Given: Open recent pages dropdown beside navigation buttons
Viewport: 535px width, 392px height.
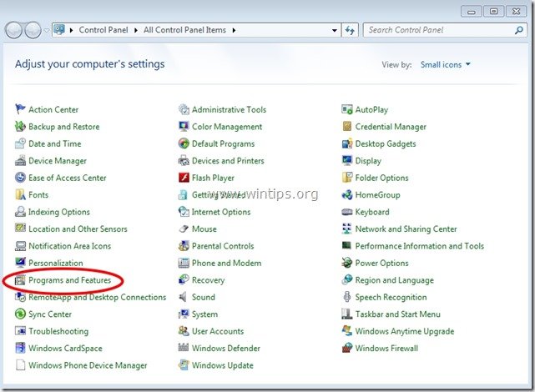Looking at the screenshot, I should pyautogui.click(x=47, y=31).
